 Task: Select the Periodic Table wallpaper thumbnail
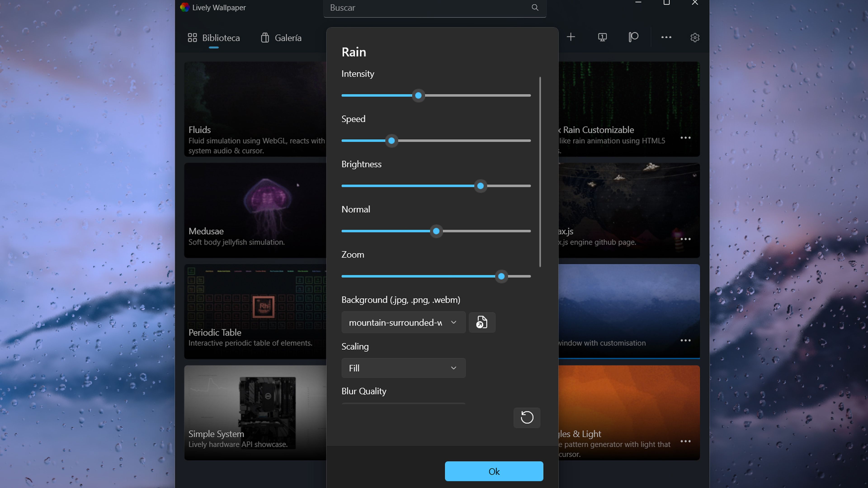(x=255, y=312)
